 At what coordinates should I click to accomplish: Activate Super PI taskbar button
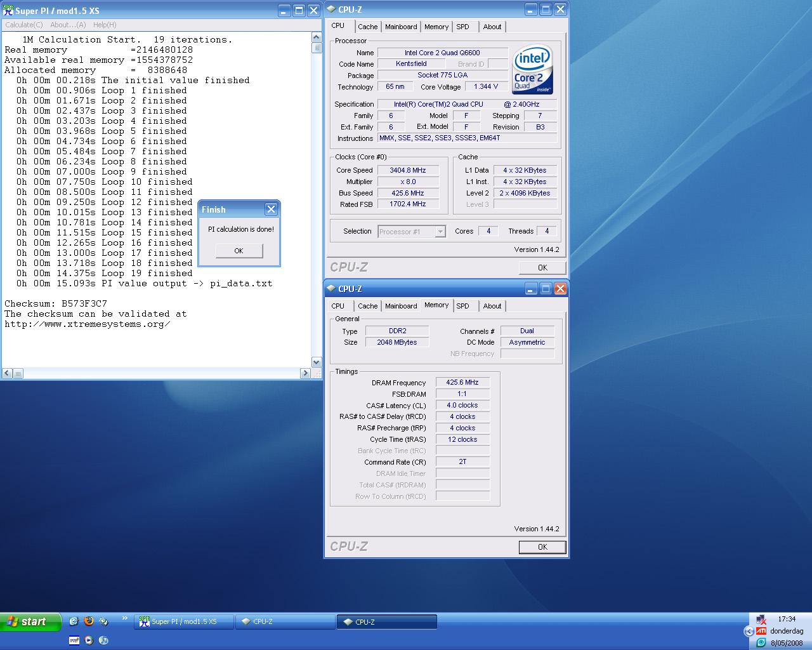(x=183, y=622)
